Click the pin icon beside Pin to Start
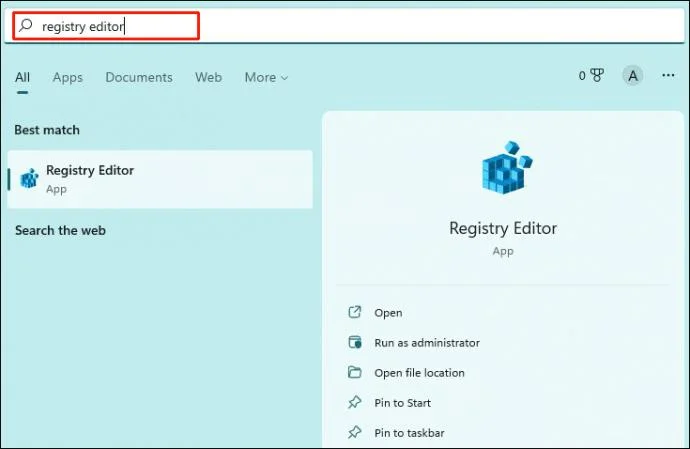 (x=355, y=402)
